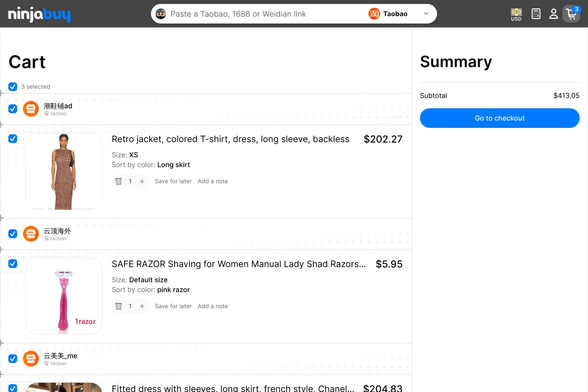Screen dimensions: 588x392
Task: Click the SAFE RAZOR quantity value 1
Action: [130, 306]
